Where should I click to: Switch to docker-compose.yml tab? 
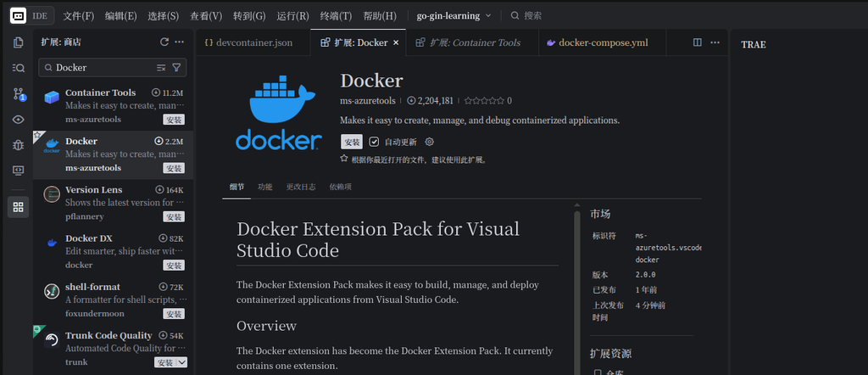tap(603, 42)
